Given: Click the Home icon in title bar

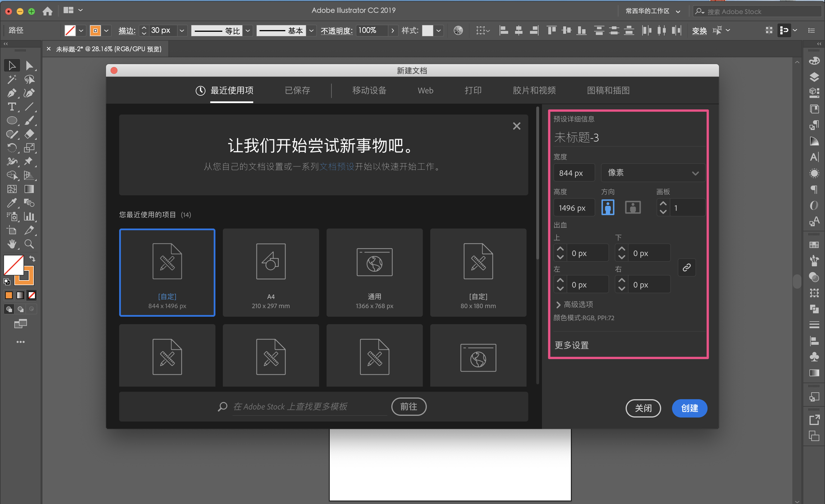Looking at the screenshot, I should point(48,11).
